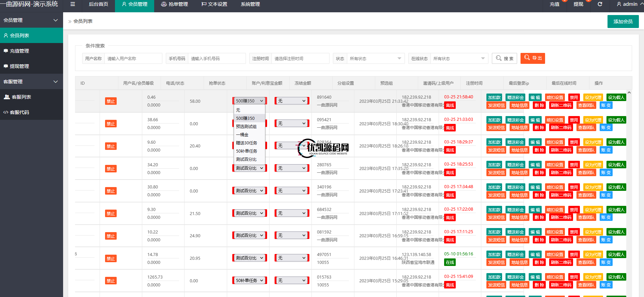The height and width of the screenshot is (297, 644).
Task: Go to the 系统管理 top menu
Action: [250, 4]
